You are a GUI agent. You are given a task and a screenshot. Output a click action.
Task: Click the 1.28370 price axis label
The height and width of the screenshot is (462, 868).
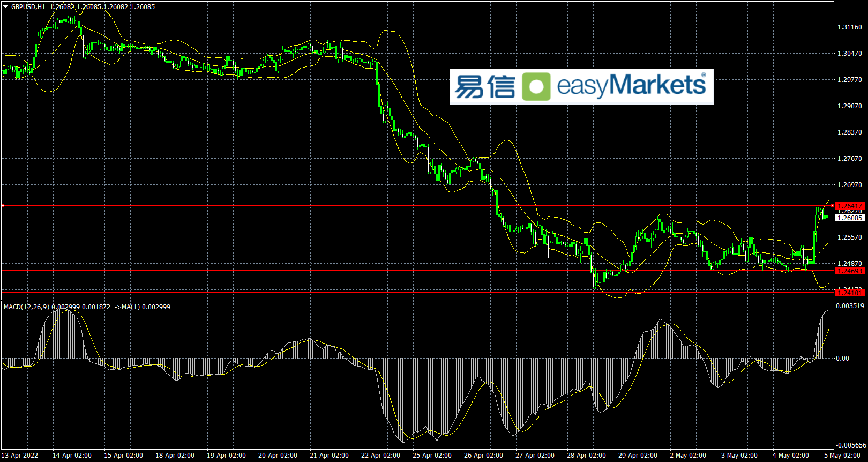coord(850,132)
